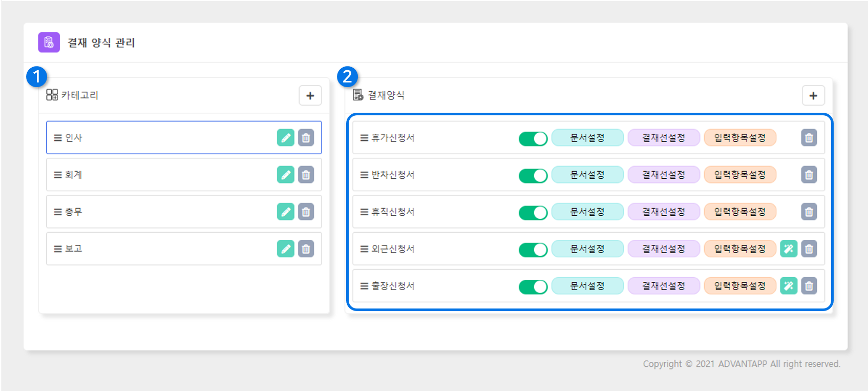Disable the 반차신청서 form toggle
The height and width of the screenshot is (391, 868).
(x=533, y=175)
